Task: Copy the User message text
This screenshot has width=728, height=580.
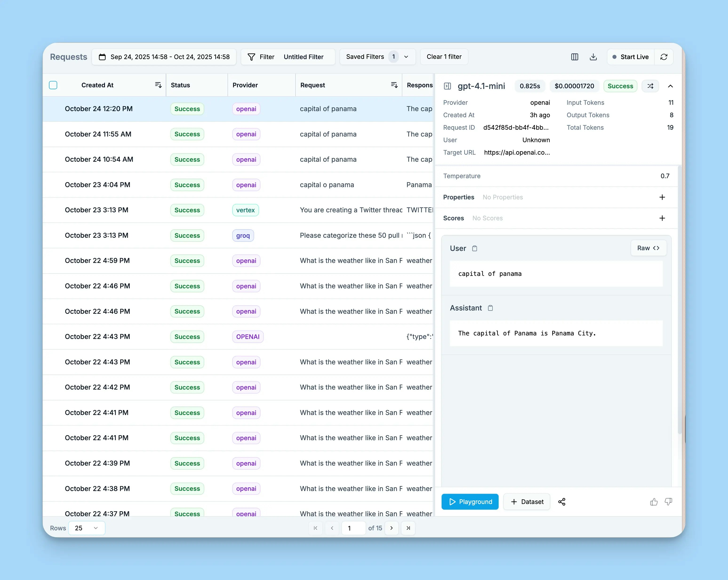Action: (x=475, y=248)
